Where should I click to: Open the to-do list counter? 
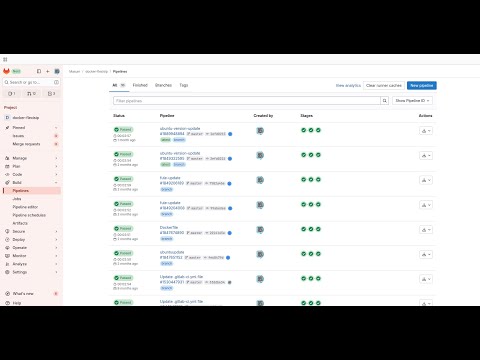[x=51, y=94]
